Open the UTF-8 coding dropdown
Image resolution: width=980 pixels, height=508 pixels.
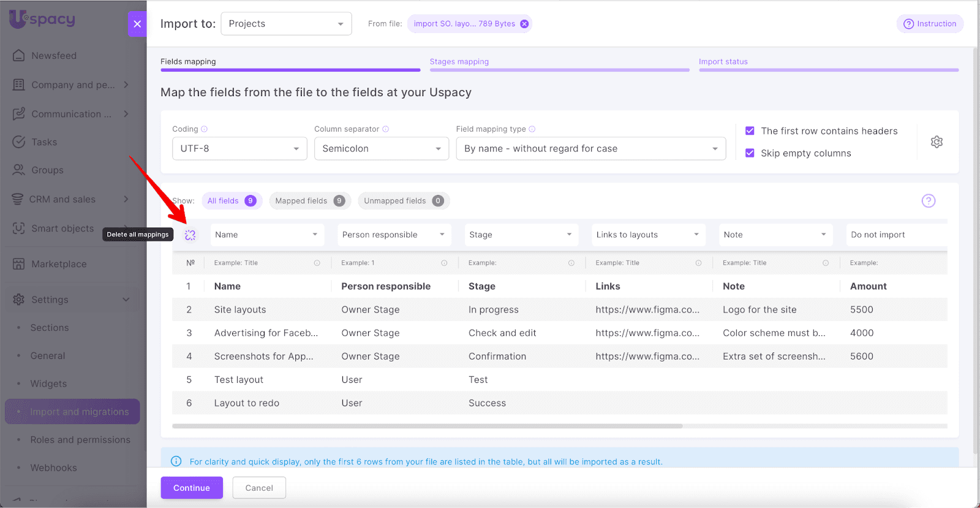(x=239, y=149)
